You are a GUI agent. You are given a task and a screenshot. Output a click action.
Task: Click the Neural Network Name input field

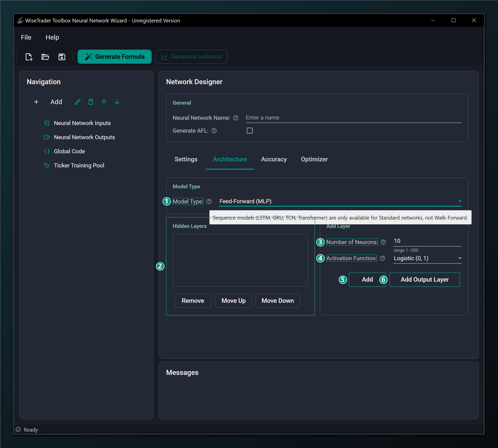354,118
